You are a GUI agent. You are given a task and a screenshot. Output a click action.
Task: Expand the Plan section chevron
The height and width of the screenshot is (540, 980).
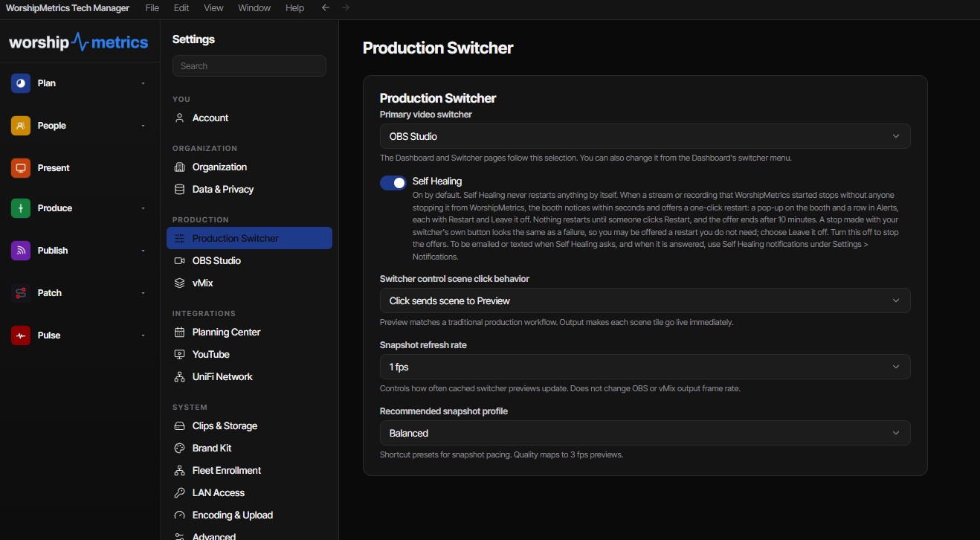(143, 83)
